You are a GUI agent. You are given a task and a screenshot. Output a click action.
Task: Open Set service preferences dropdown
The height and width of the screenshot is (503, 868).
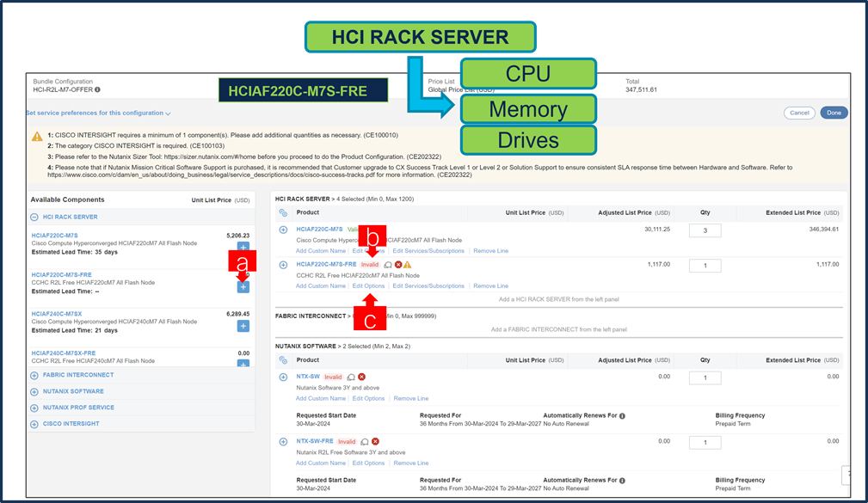point(98,113)
